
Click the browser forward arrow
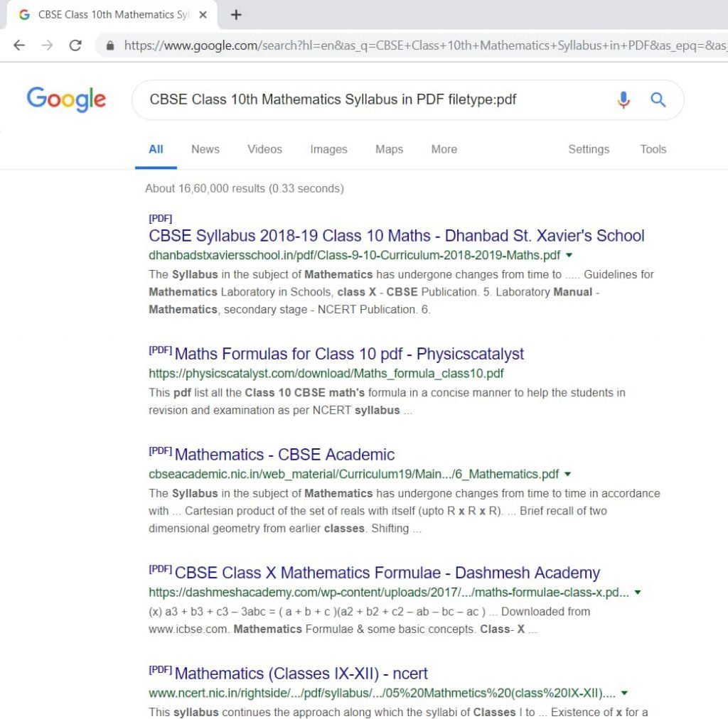(x=47, y=45)
